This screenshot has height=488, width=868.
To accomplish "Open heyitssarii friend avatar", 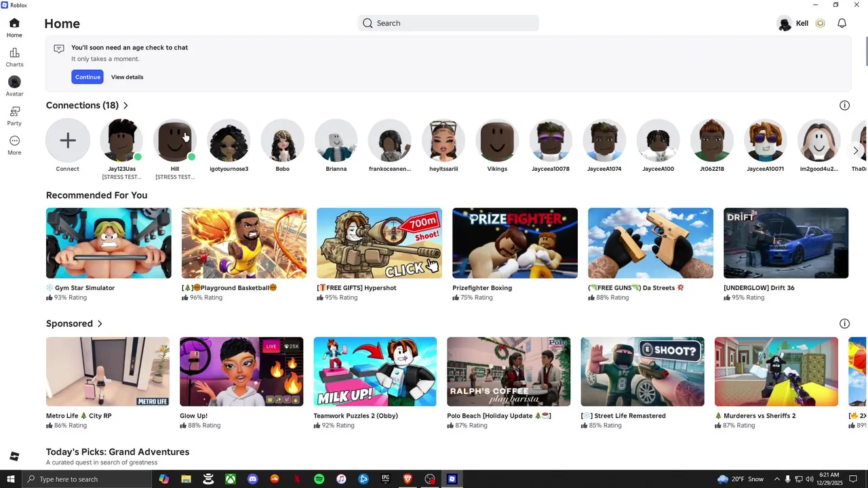I will (443, 140).
